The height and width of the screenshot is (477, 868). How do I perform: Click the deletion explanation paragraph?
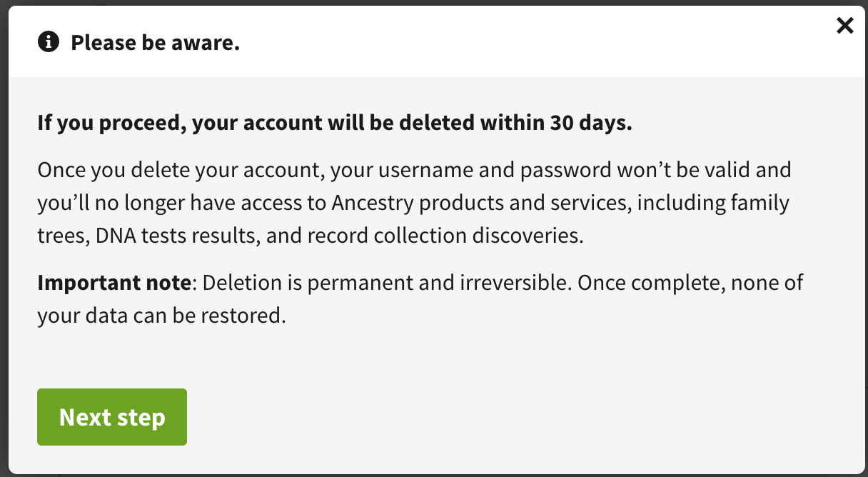[x=414, y=202]
